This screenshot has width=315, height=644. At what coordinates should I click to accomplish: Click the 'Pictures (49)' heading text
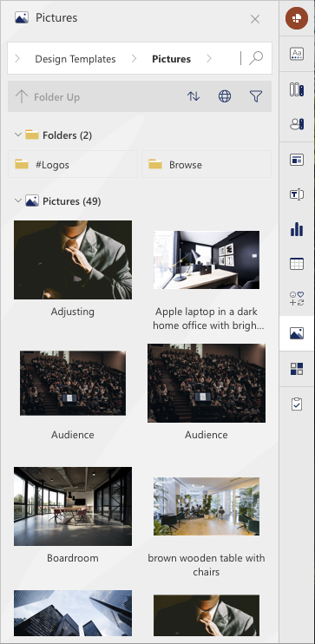point(72,201)
